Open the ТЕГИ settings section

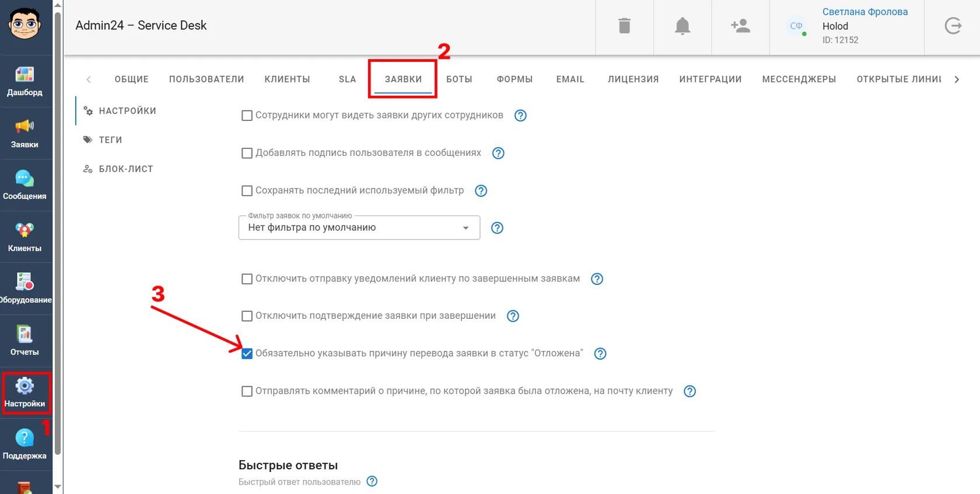[x=110, y=140]
